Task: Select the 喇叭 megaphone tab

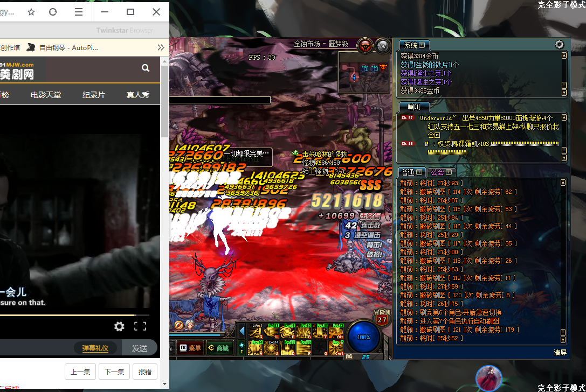Action: [414, 107]
